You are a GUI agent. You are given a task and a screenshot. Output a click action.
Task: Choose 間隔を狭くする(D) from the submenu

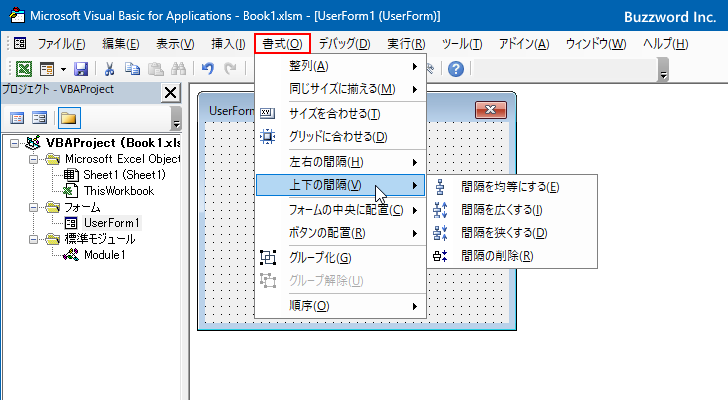pyautogui.click(x=512, y=232)
